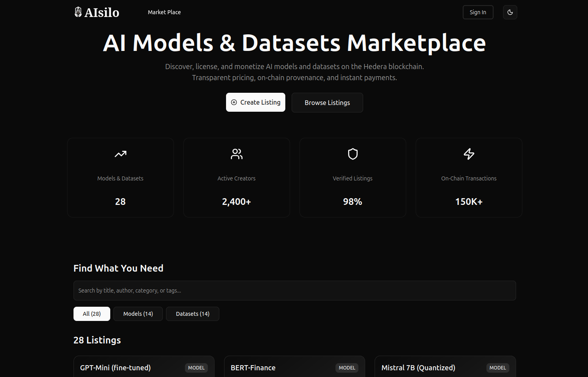This screenshot has height=377, width=588.
Task: Click the AIsilo brand name text
Action: point(102,13)
